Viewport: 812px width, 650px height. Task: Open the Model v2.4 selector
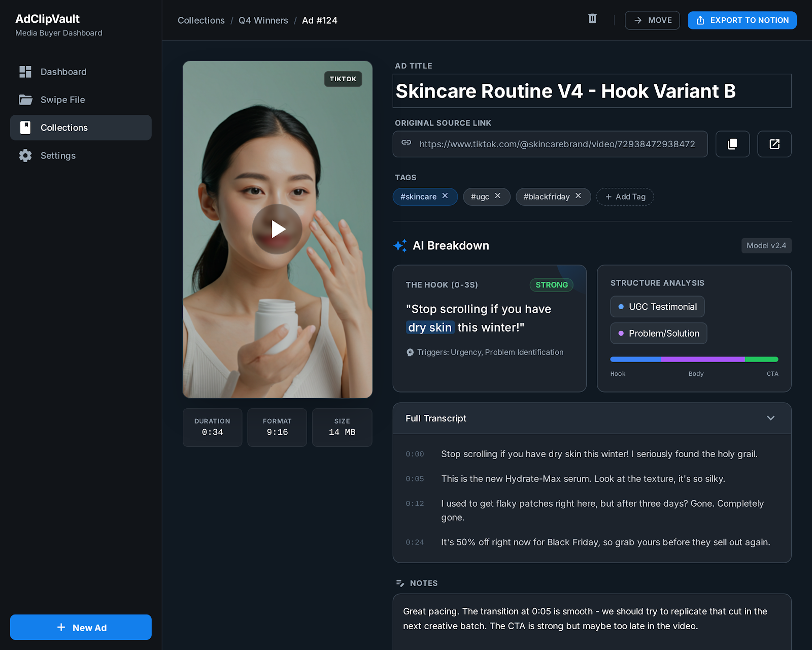pos(766,245)
